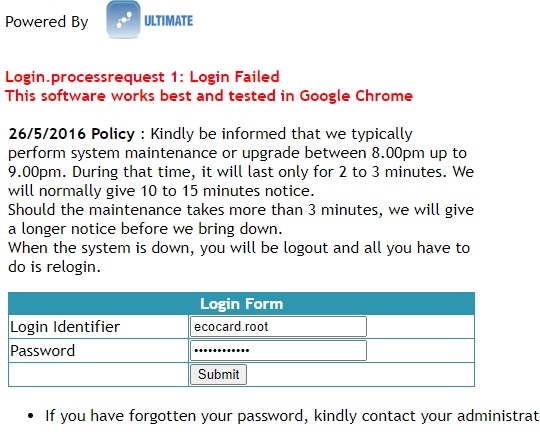The image size is (540, 446).
Task: Click the sentence about relogin
Action: [239, 257]
